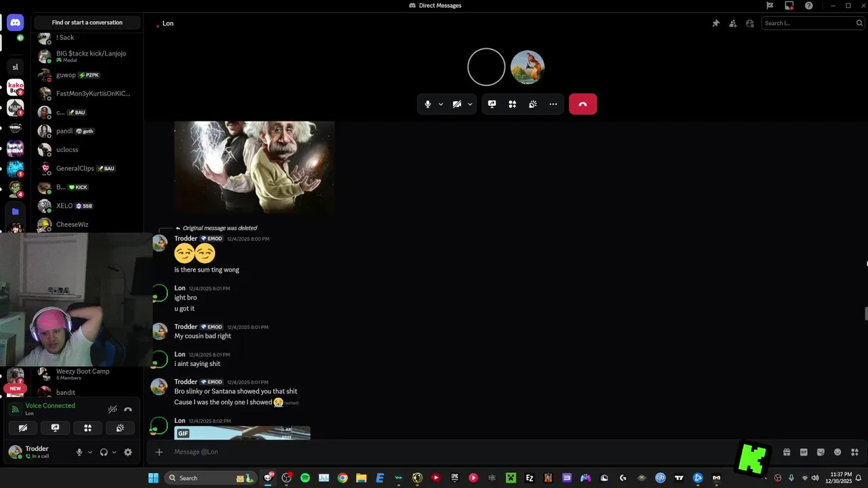Image resolution: width=868 pixels, height=488 pixels.
Task: Open soundboard in bottom-left voice panel
Action: tap(120, 428)
